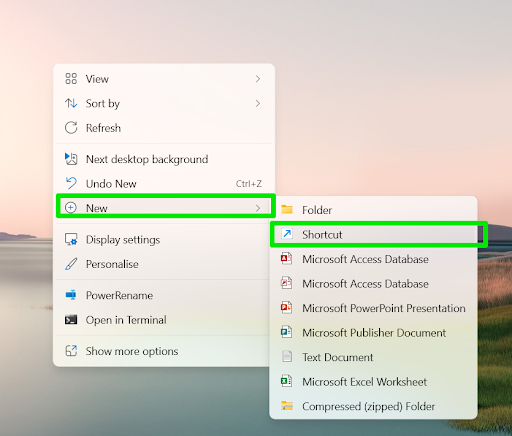Click the yellow Folder icon in submenu
This screenshot has width=512, height=436.
point(287,210)
